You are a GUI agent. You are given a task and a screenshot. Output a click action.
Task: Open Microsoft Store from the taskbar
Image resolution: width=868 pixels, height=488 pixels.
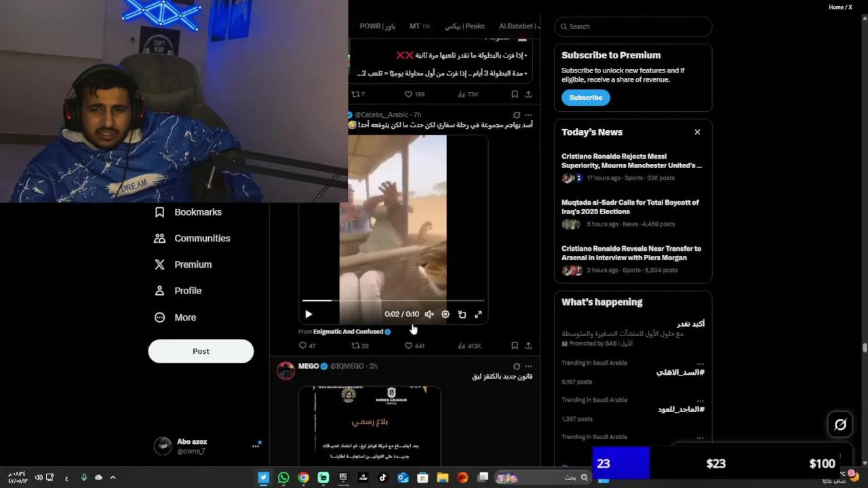(422, 478)
